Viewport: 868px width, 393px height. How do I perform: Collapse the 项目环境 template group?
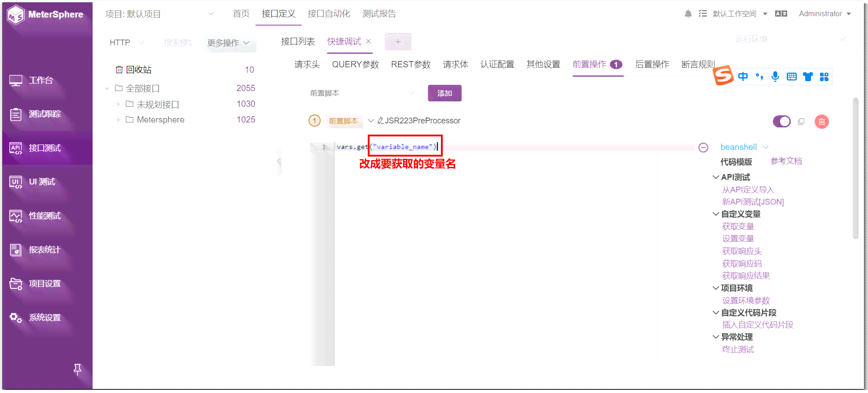coord(716,288)
